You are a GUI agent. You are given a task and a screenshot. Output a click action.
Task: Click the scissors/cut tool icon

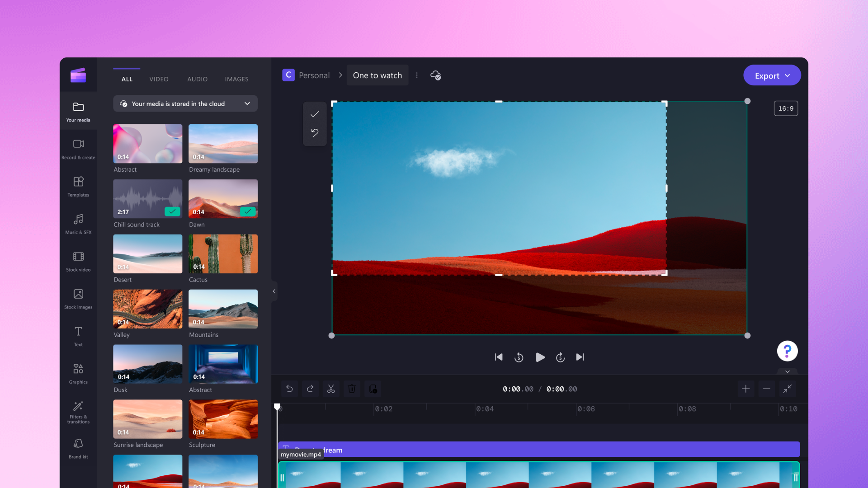pos(331,388)
